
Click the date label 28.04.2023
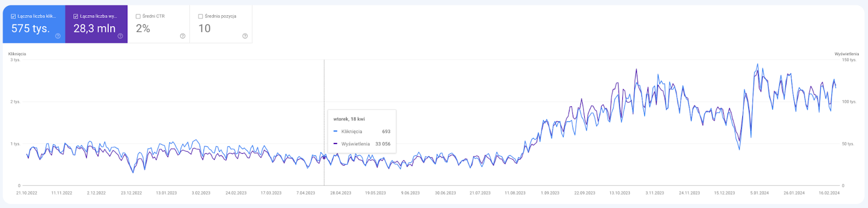pyautogui.click(x=341, y=193)
